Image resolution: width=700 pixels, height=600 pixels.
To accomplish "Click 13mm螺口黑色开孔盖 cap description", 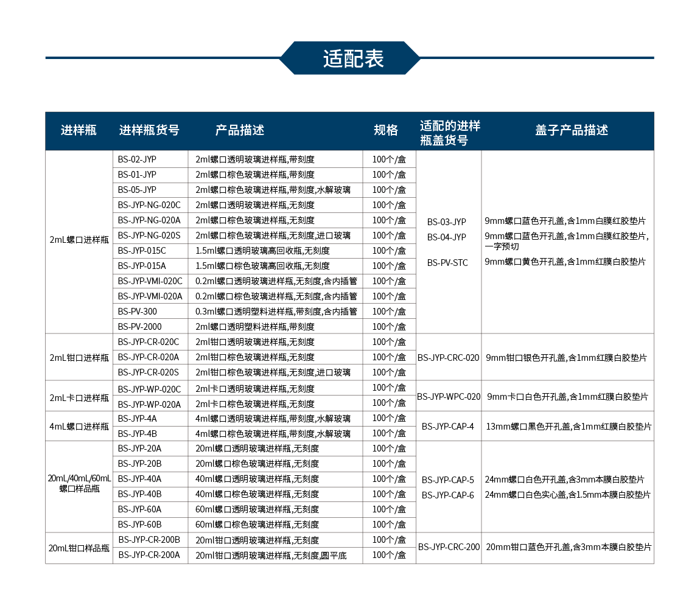I will click(x=569, y=427).
